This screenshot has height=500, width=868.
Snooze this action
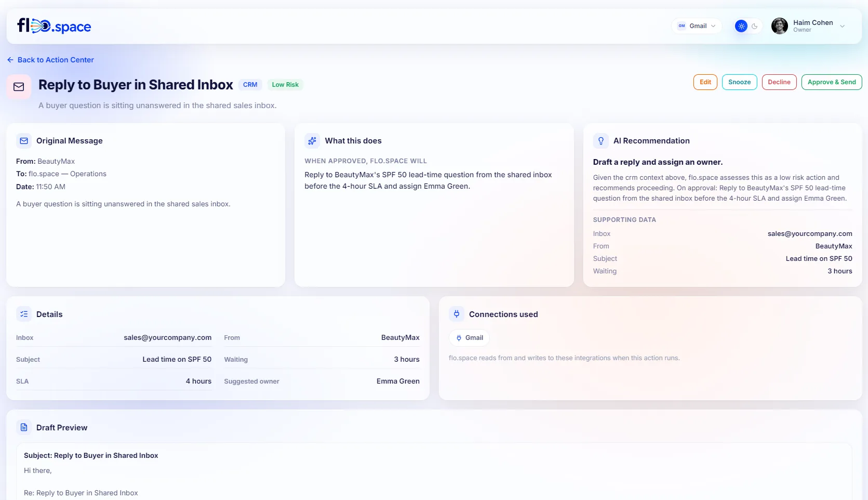(x=739, y=82)
